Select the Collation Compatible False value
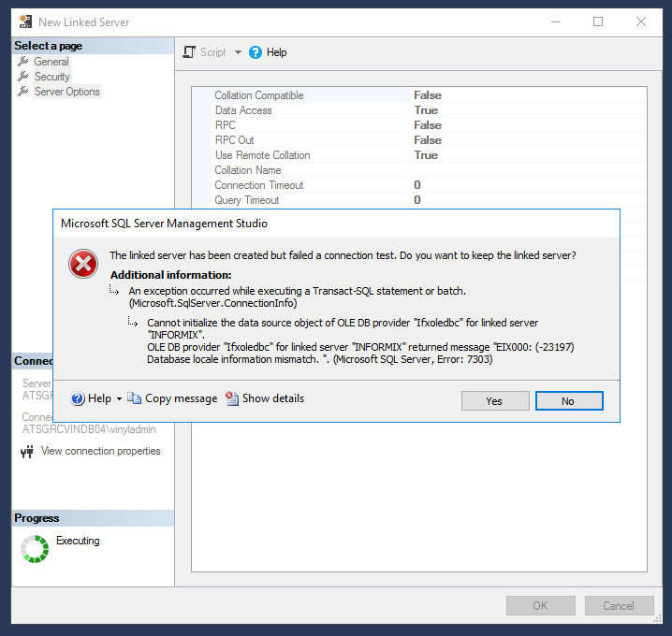The width and height of the screenshot is (672, 636). tap(428, 95)
